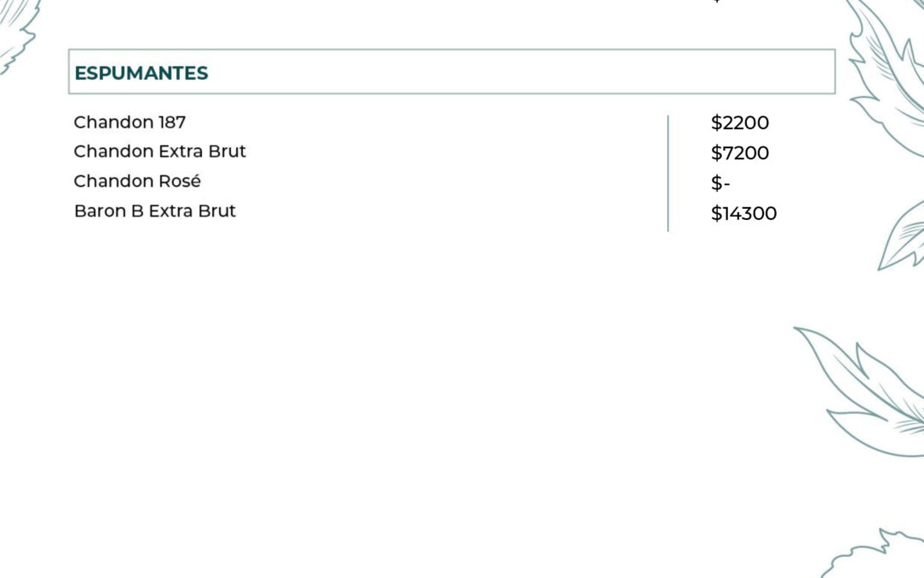Click the $2200 price
The width and height of the screenshot is (924, 578).
pos(739,122)
